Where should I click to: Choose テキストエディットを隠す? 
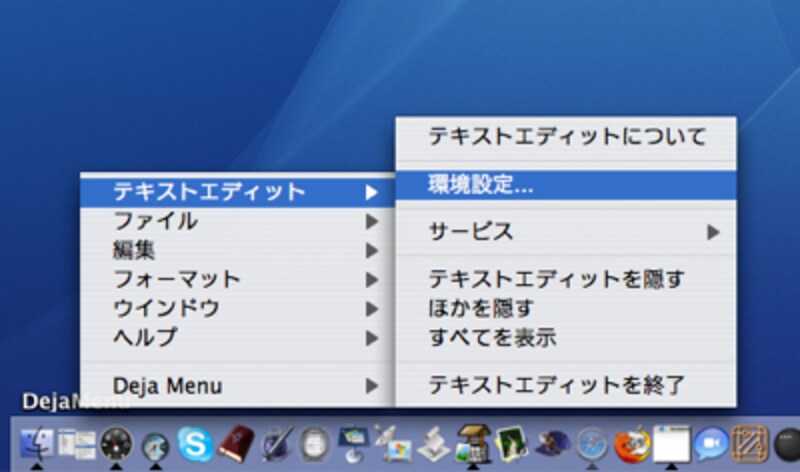[x=566, y=280]
